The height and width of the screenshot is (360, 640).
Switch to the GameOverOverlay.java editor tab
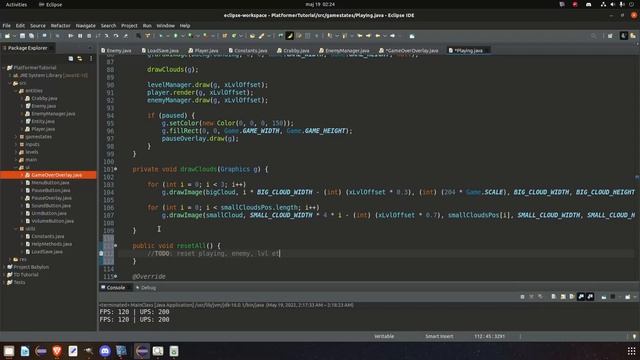click(409, 51)
